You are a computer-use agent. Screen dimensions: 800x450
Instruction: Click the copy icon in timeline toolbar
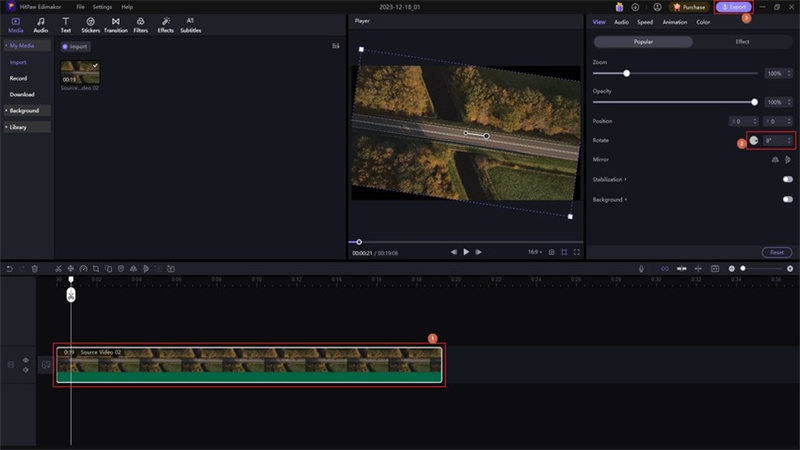108,268
